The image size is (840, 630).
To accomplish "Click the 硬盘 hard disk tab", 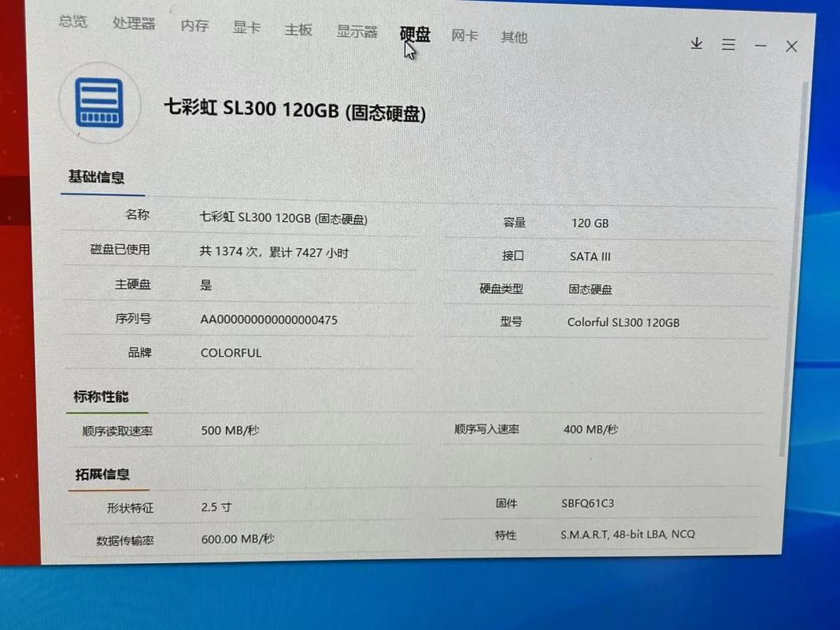I will point(416,35).
